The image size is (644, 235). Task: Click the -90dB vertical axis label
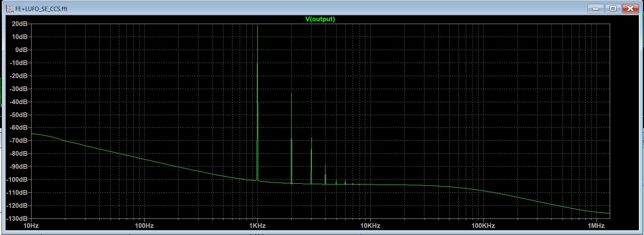click(19, 166)
